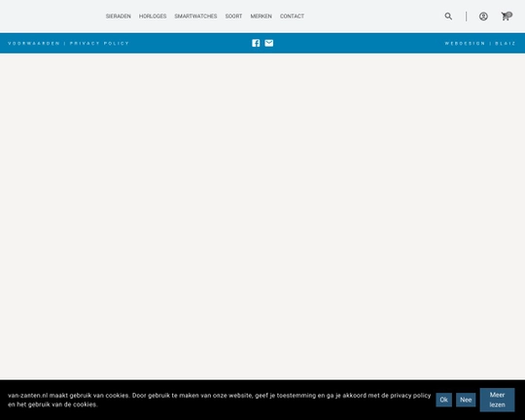Click the user account icon

(x=483, y=17)
